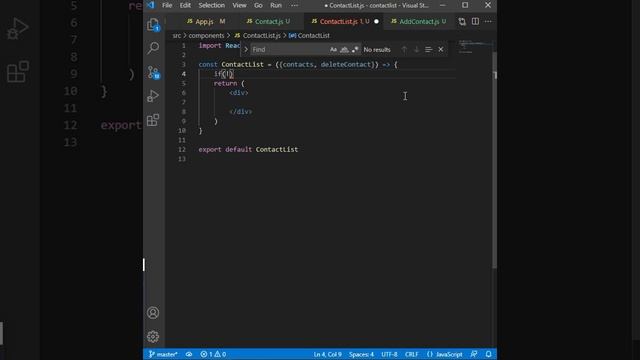Screen dimensions: 640x360
Task: Click line number 13 in gutter
Action: click(182, 159)
